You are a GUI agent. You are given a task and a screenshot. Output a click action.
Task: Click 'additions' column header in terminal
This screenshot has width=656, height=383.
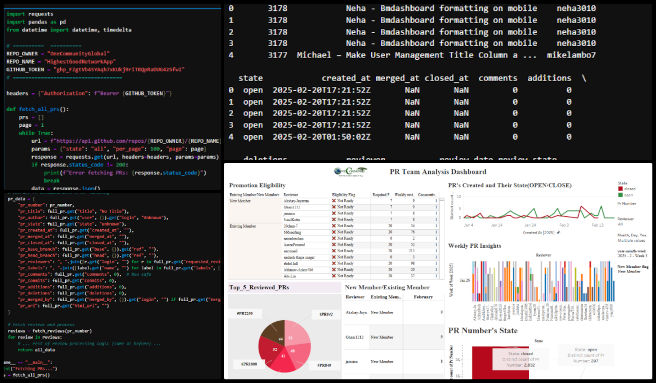pyautogui.click(x=549, y=78)
